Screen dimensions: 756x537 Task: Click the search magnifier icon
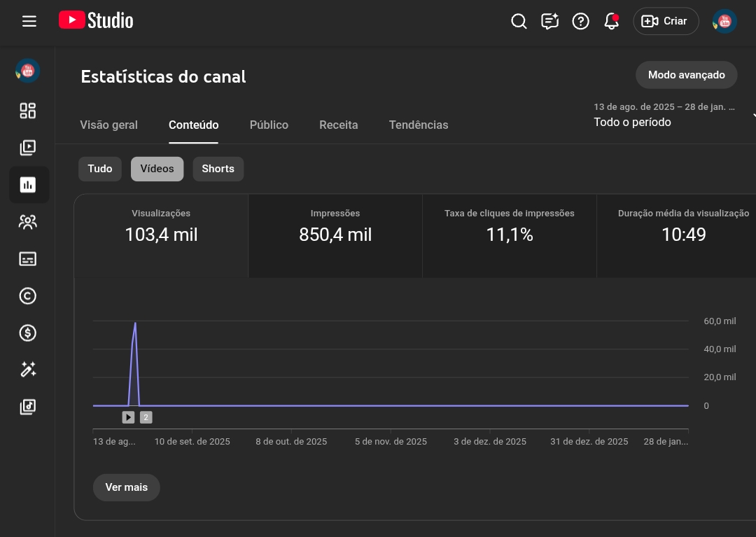(x=519, y=21)
